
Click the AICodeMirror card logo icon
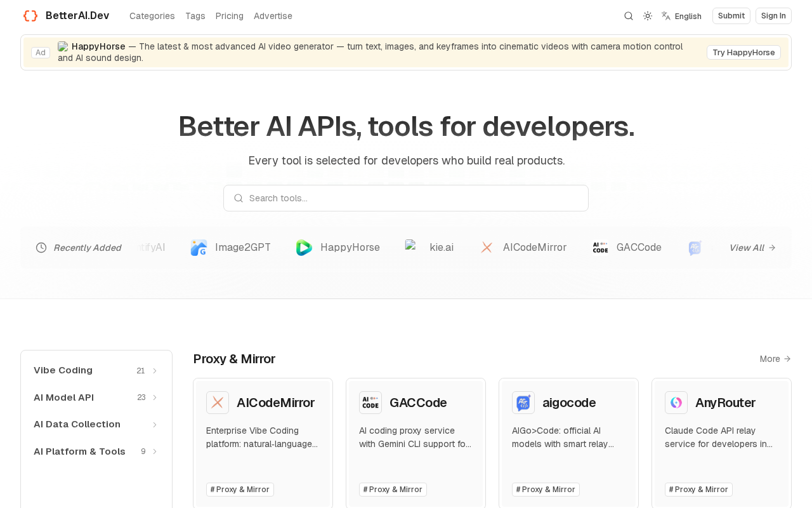[218, 403]
